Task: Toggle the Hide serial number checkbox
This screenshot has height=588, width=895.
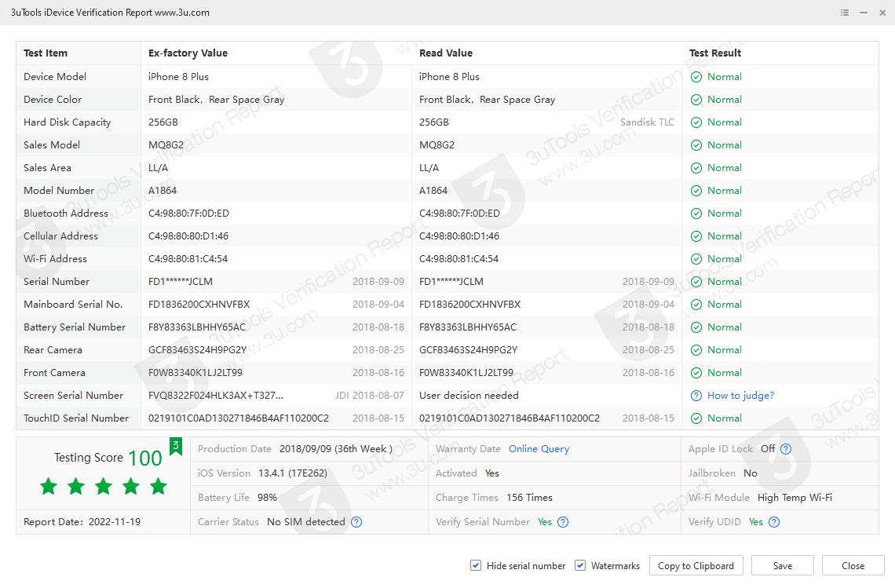Action: click(x=476, y=565)
